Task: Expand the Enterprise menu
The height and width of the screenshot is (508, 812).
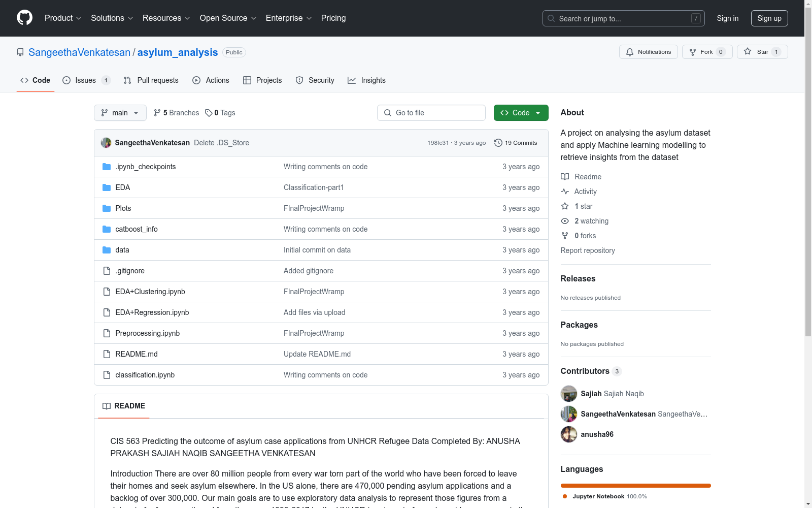Action: (x=288, y=18)
